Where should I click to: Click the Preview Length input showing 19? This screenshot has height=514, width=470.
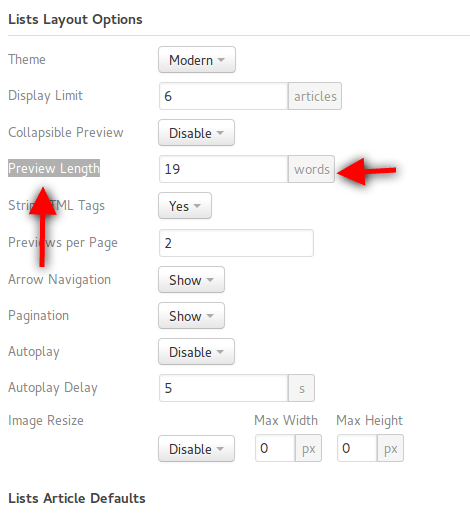[223, 169]
